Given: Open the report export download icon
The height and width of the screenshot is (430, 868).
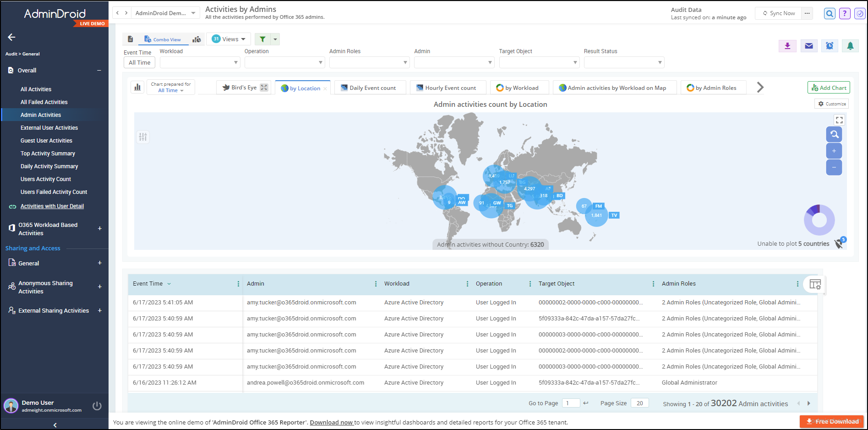Looking at the screenshot, I should 787,46.
